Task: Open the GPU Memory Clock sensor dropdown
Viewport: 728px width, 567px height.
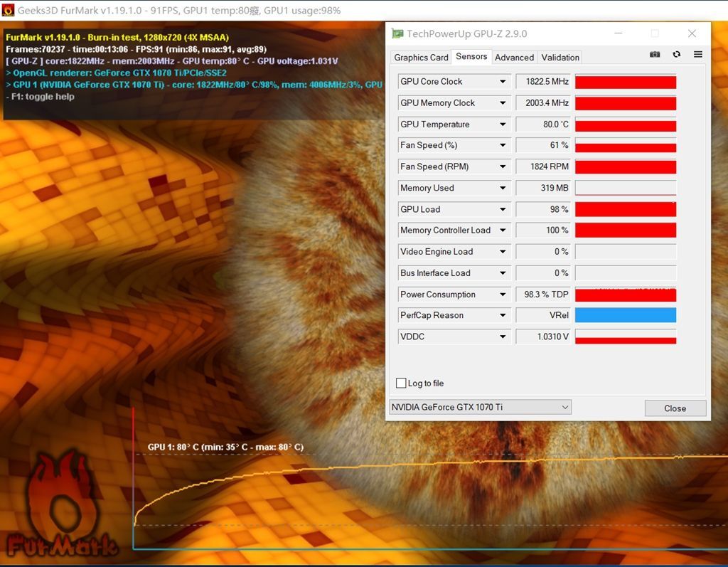Action: pyautogui.click(x=503, y=102)
